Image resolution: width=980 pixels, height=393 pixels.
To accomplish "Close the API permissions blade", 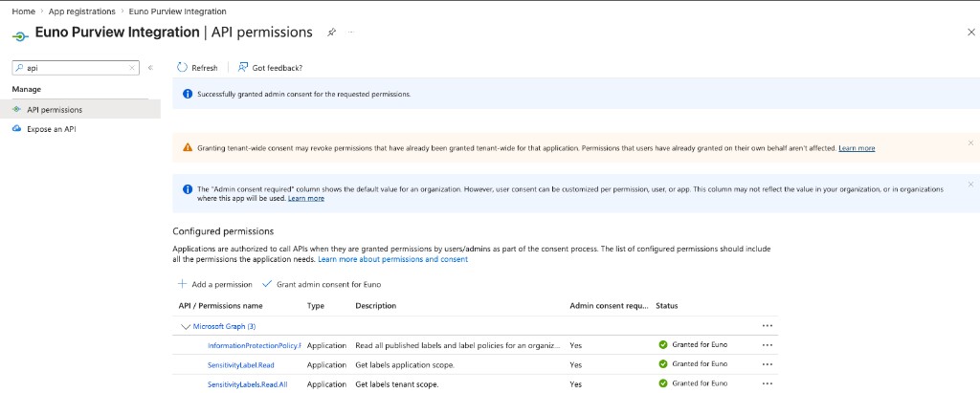I will (970, 33).
